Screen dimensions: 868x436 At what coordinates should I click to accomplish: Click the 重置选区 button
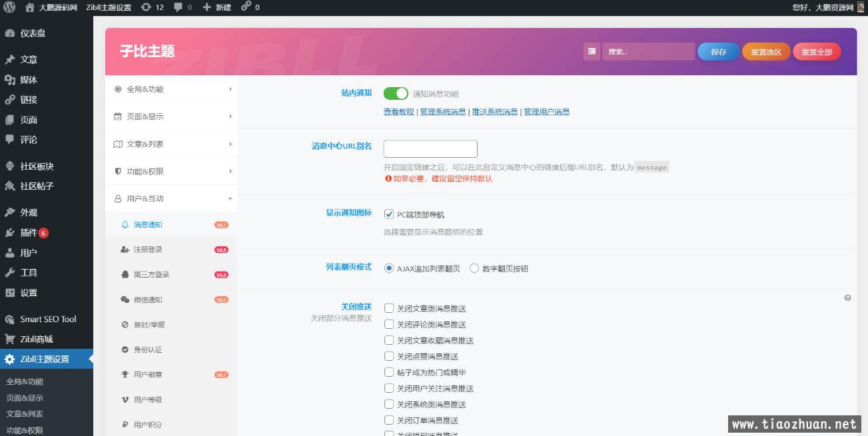(766, 51)
